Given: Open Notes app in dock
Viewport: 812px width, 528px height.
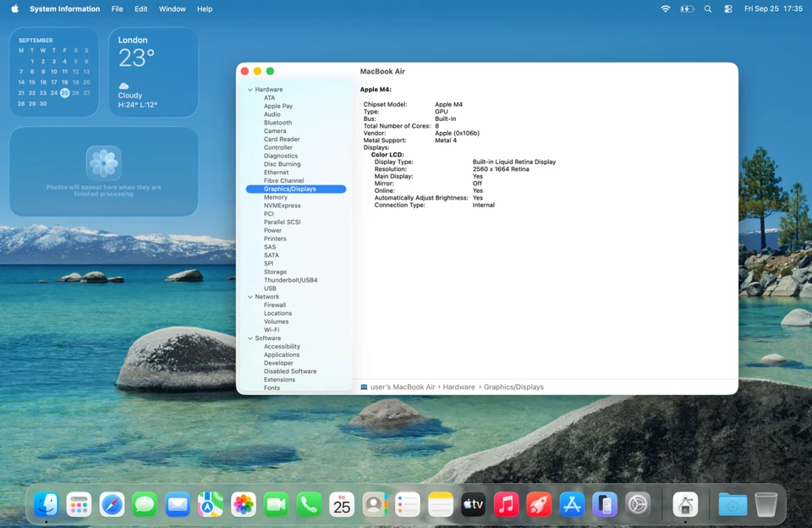Looking at the screenshot, I should coord(441,504).
